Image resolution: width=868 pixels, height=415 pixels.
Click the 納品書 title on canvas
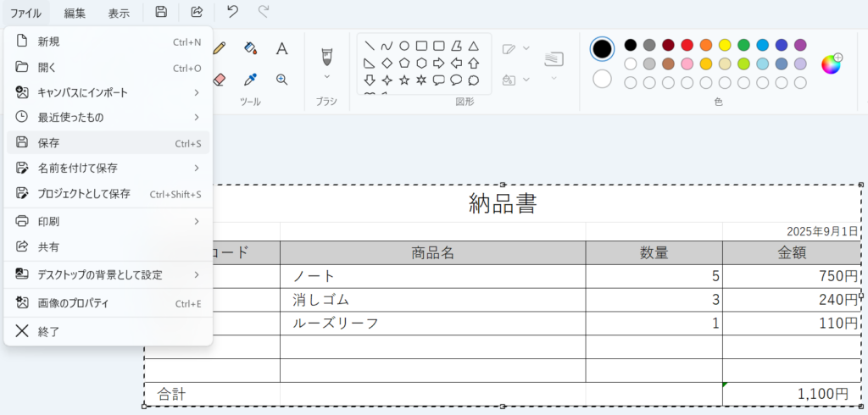tap(503, 203)
